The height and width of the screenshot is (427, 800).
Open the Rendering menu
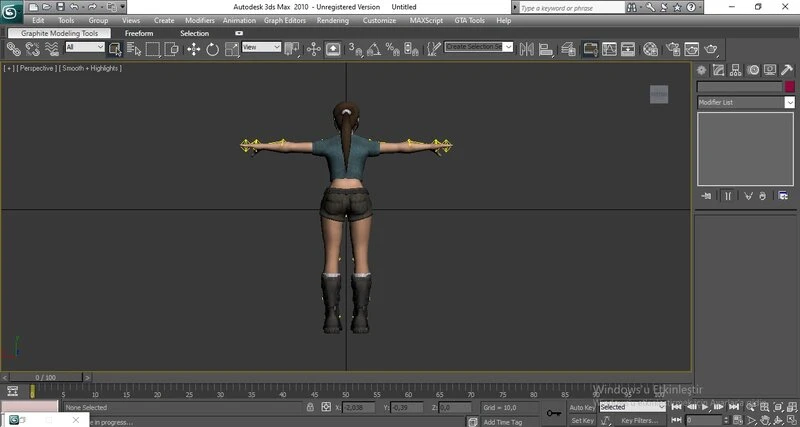click(333, 20)
